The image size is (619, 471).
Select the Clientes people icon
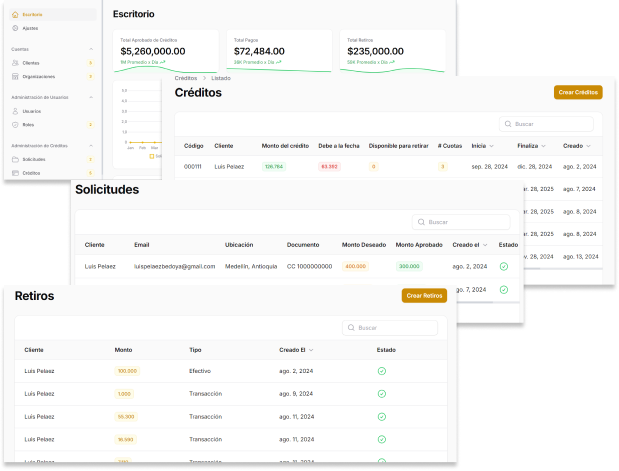coord(15,63)
